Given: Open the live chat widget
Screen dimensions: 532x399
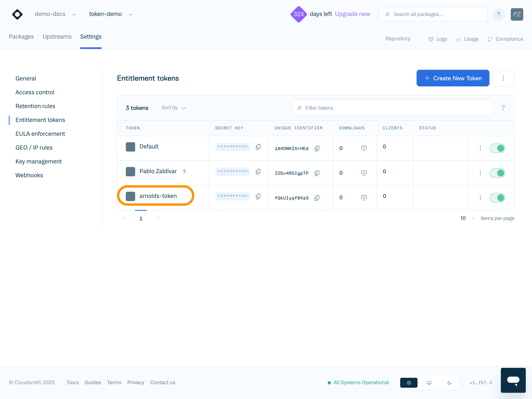Looking at the screenshot, I should coord(513,380).
